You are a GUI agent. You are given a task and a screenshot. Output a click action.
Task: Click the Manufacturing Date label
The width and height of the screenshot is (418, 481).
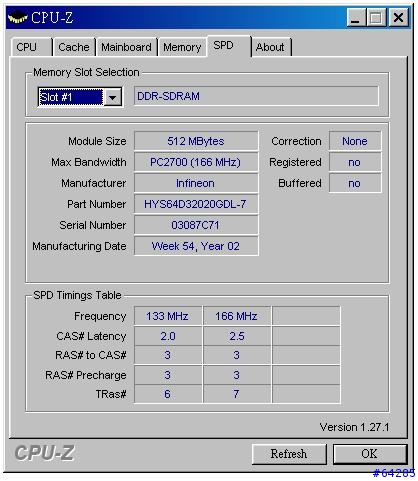pos(79,246)
